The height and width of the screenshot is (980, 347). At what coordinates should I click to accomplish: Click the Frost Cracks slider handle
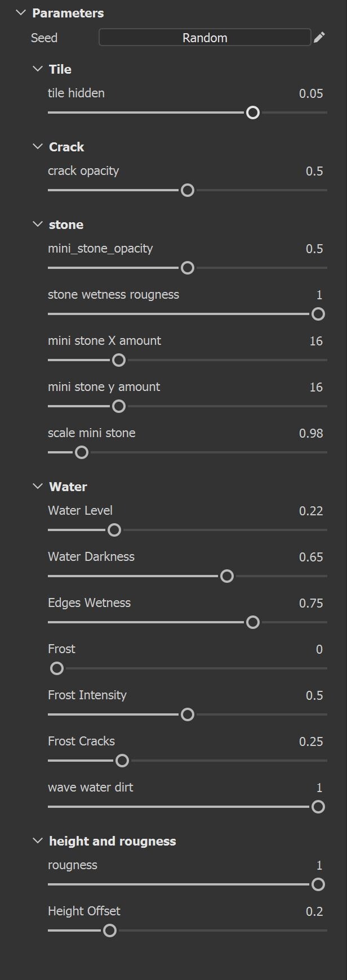point(122,761)
